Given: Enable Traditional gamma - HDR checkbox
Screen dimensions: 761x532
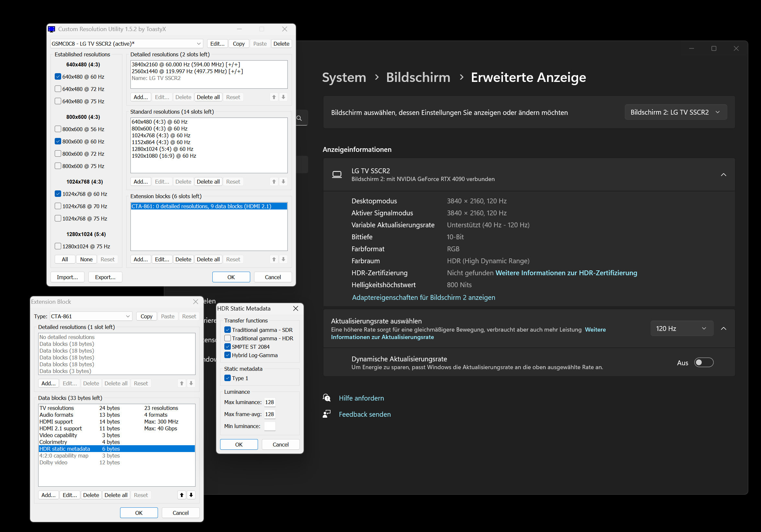Looking at the screenshot, I should point(228,338).
